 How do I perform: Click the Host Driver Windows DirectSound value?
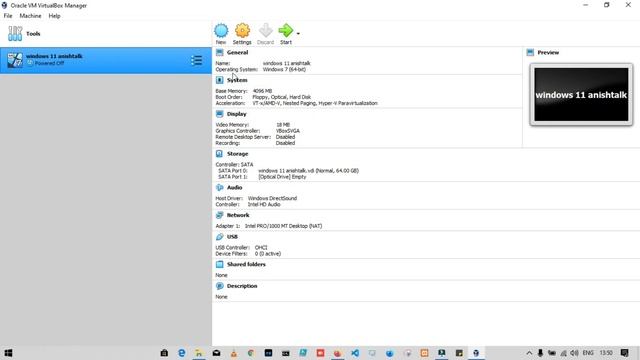pos(272,198)
